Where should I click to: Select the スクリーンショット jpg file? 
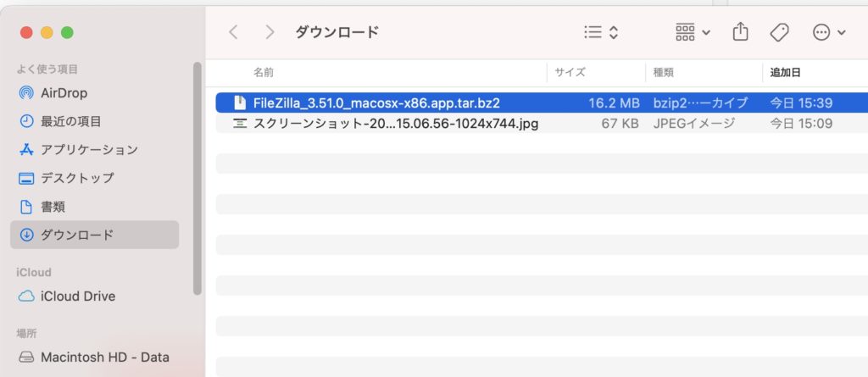[396, 124]
